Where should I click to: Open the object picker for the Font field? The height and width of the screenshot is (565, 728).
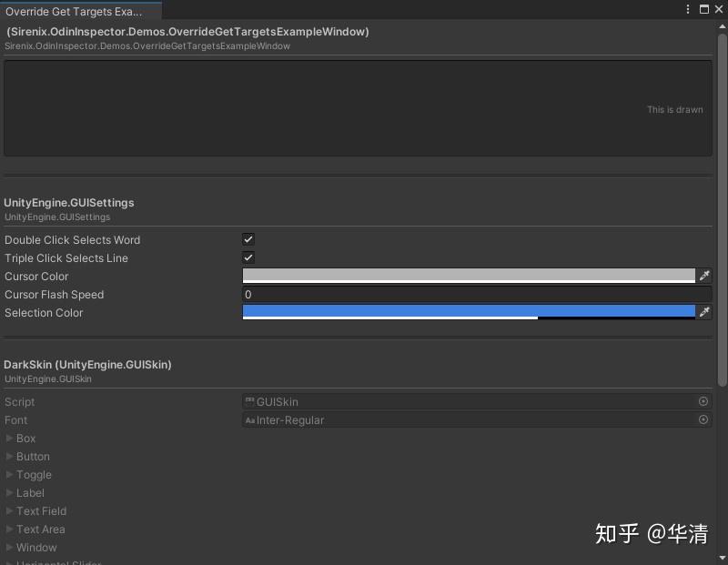(x=703, y=419)
